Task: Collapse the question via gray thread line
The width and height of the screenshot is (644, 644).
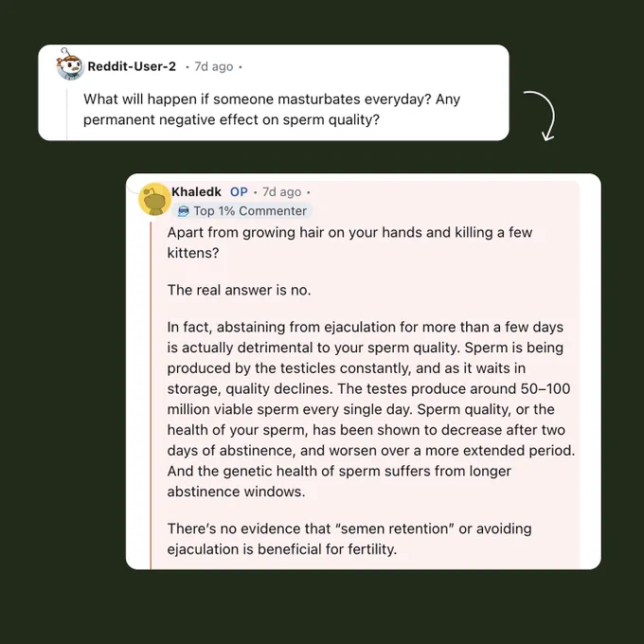Action: click(67, 115)
